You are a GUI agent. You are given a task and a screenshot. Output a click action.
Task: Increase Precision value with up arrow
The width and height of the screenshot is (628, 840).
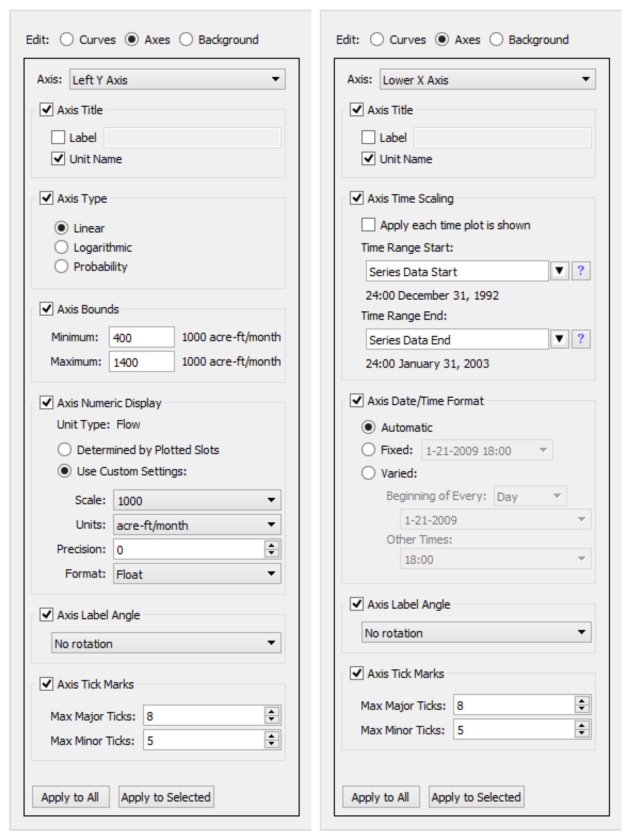pos(271,545)
